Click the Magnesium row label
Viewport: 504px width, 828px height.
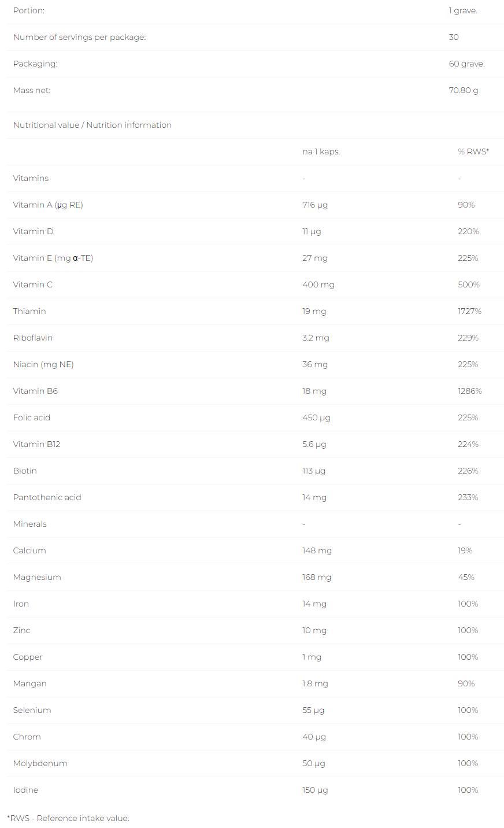tap(37, 577)
